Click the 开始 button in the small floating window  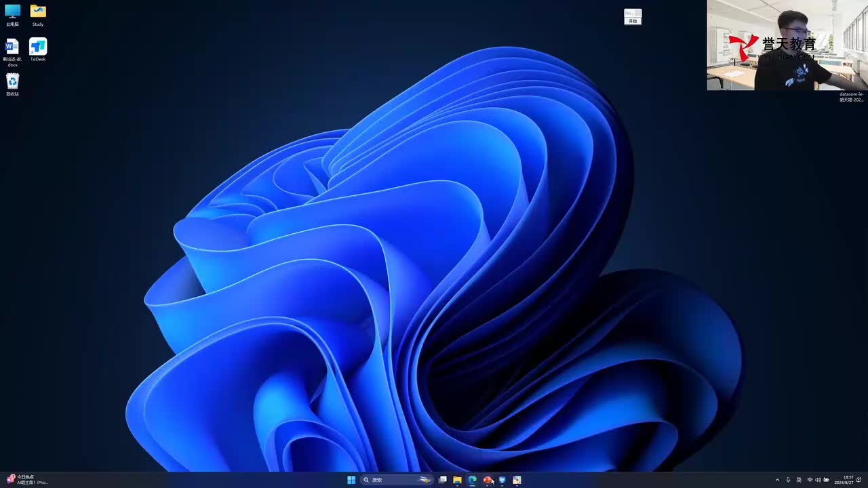pyautogui.click(x=633, y=21)
